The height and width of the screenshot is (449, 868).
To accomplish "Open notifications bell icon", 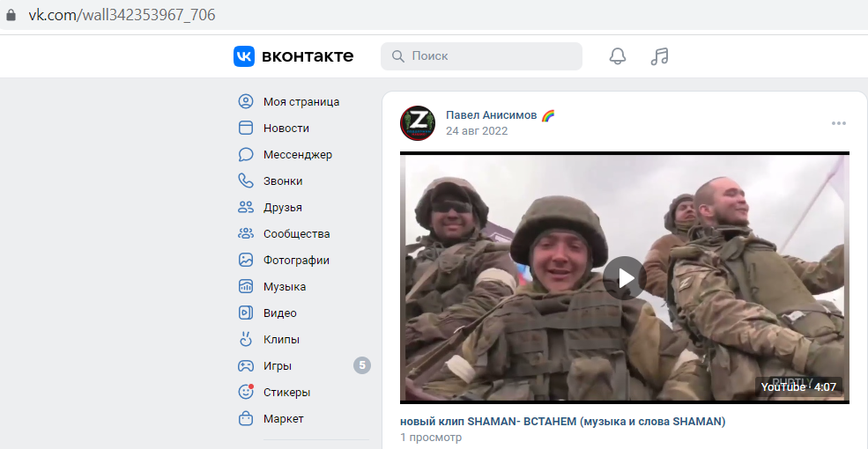I will 617,56.
